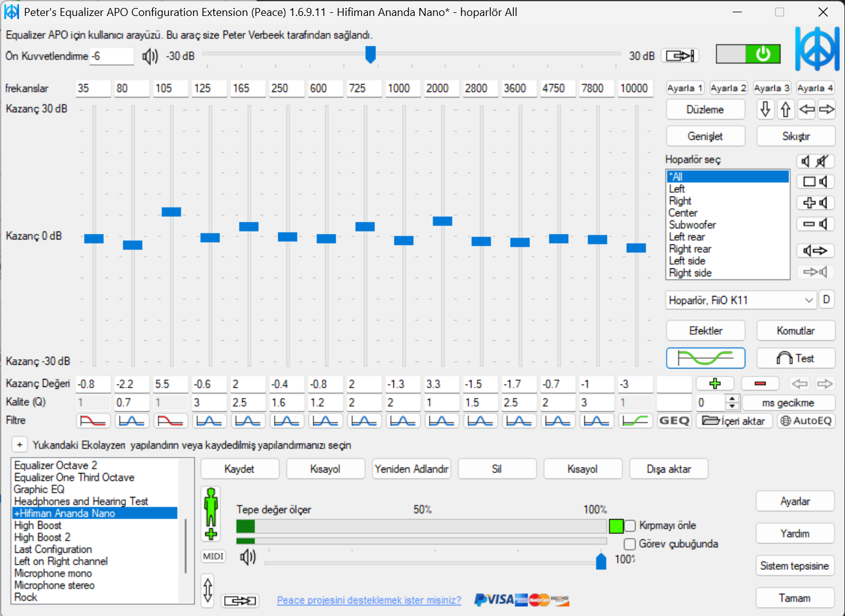Open the donation link for the Peace project
845x616 pixels.
pos(369,600)
